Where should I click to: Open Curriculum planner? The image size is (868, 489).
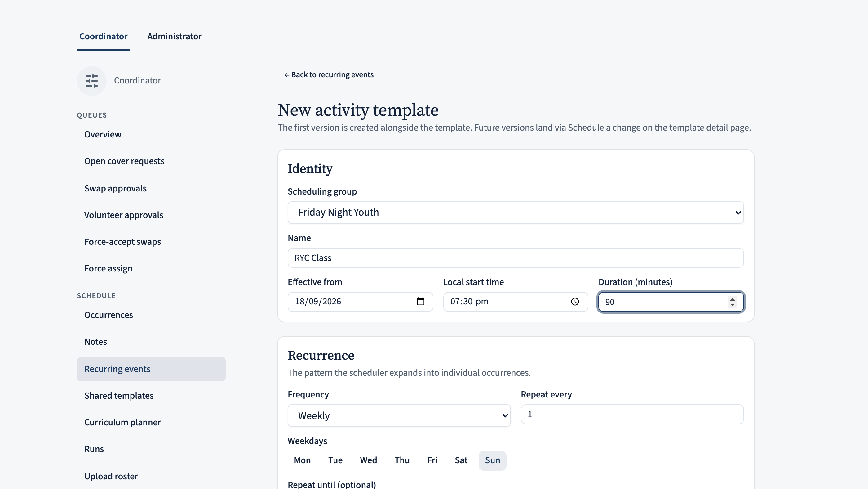click(x=151, y=422)
